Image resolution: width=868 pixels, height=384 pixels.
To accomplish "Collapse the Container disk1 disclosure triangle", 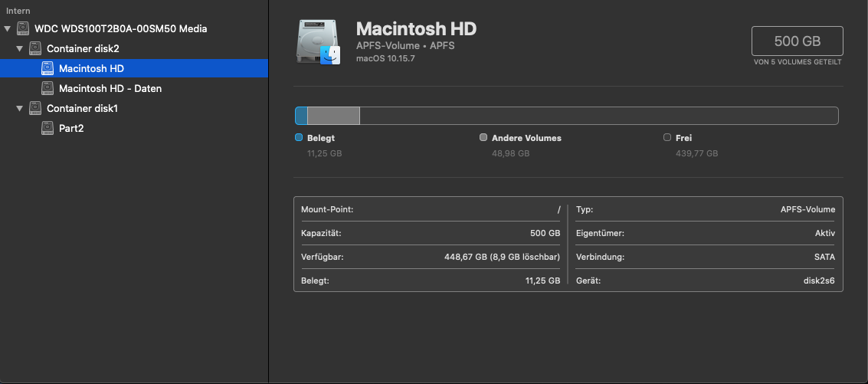I will (x=20, y=109).
